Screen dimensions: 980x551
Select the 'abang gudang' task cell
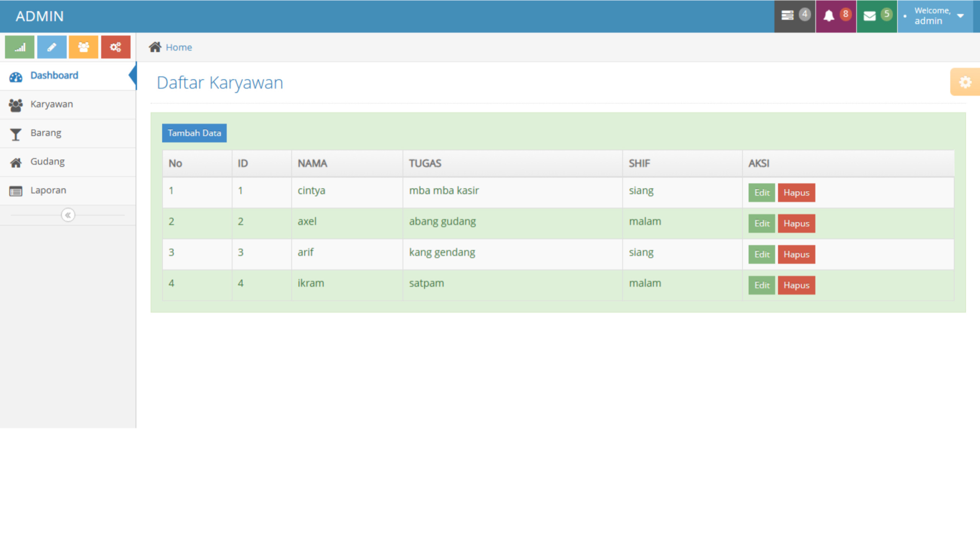click(513, 223)
